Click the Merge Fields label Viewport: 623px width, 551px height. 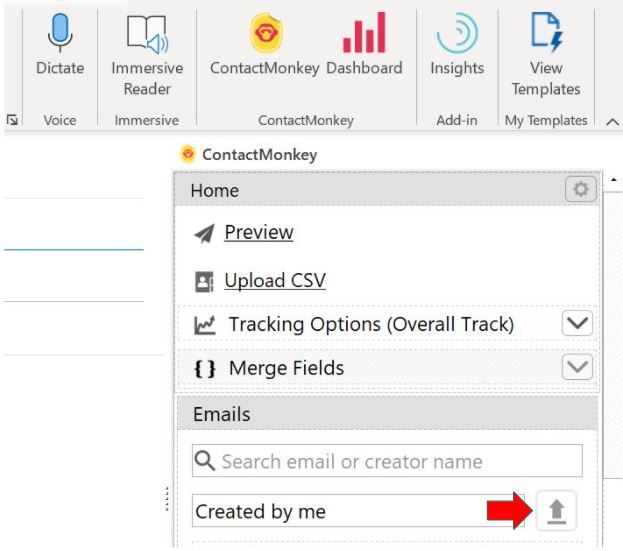click(x=286, y=368)
